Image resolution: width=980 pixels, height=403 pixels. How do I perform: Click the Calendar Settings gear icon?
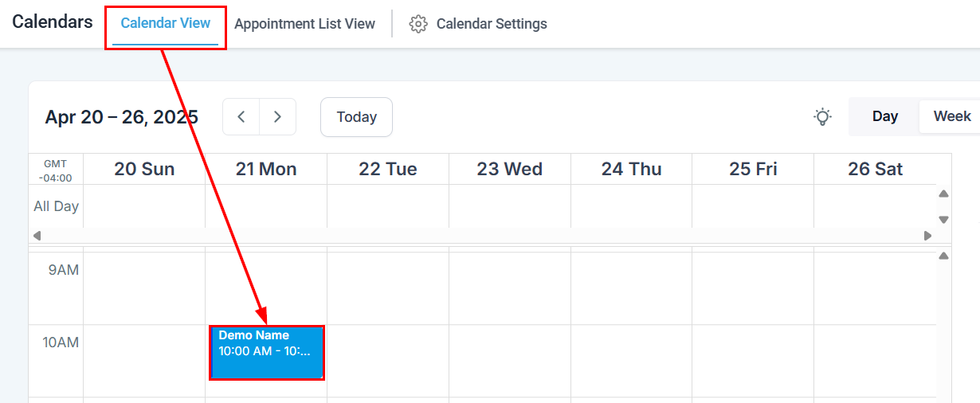coord(418,24)
